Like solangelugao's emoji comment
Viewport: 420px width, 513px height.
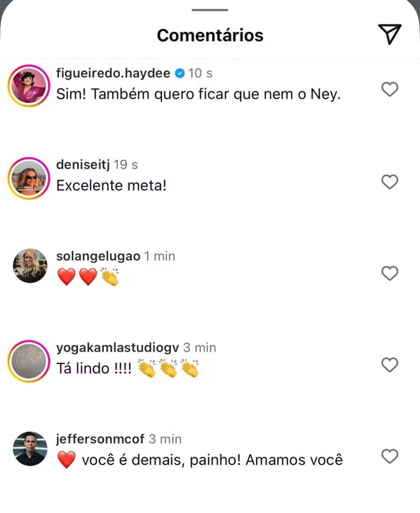pyautogui.click(x=390, y=273)
